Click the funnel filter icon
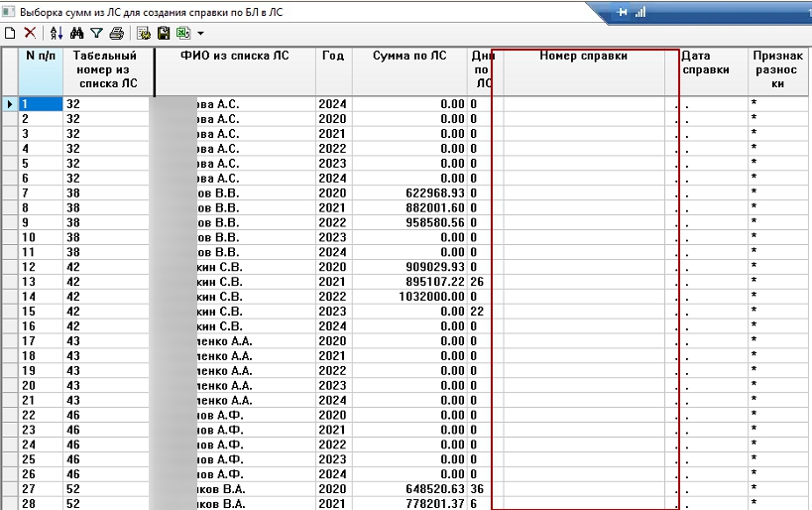 [96, 33]
